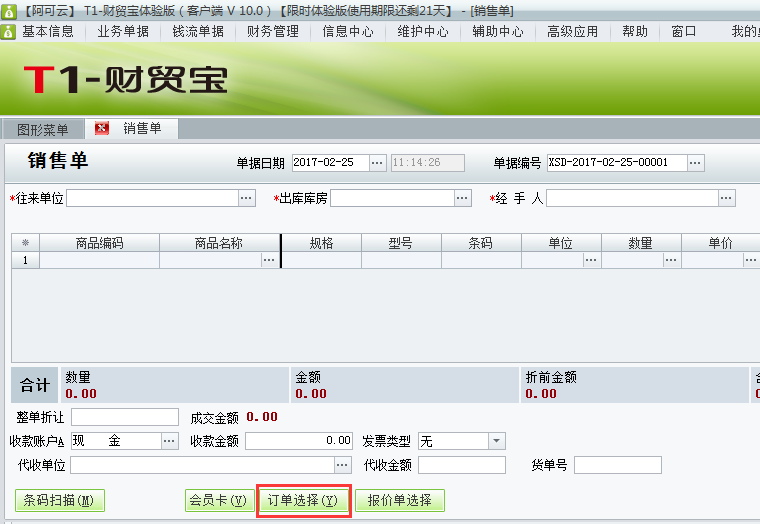Click the 规格 column header

(x=321, y=243)
